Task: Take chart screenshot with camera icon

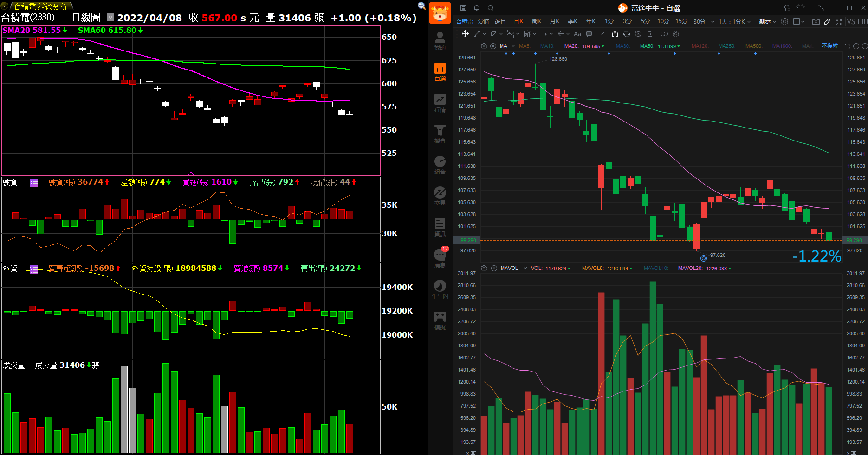Action: (816, 21)
